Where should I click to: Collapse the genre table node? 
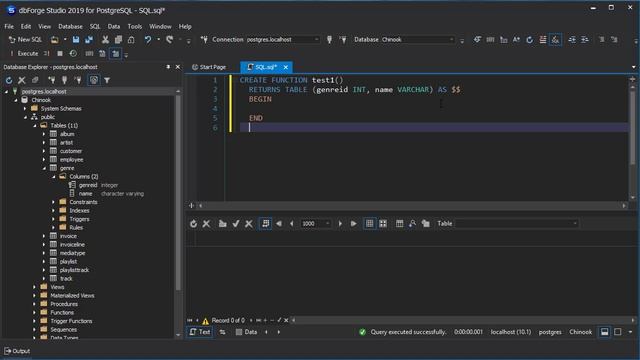point(44,168)
